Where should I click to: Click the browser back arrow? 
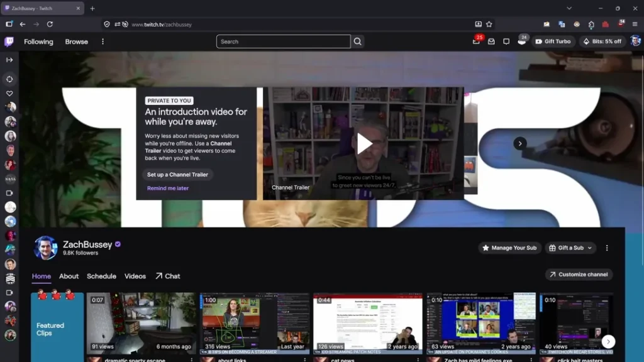point(23,25)
